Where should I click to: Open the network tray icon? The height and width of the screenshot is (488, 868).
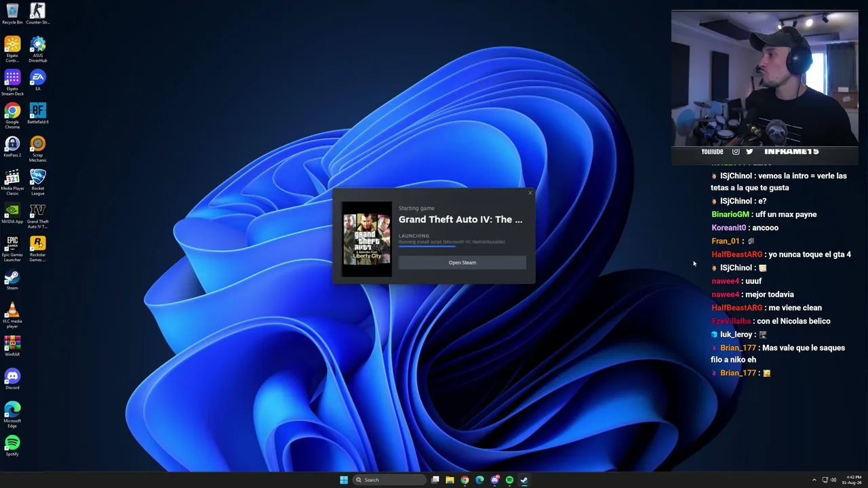(x=825, y=480)
